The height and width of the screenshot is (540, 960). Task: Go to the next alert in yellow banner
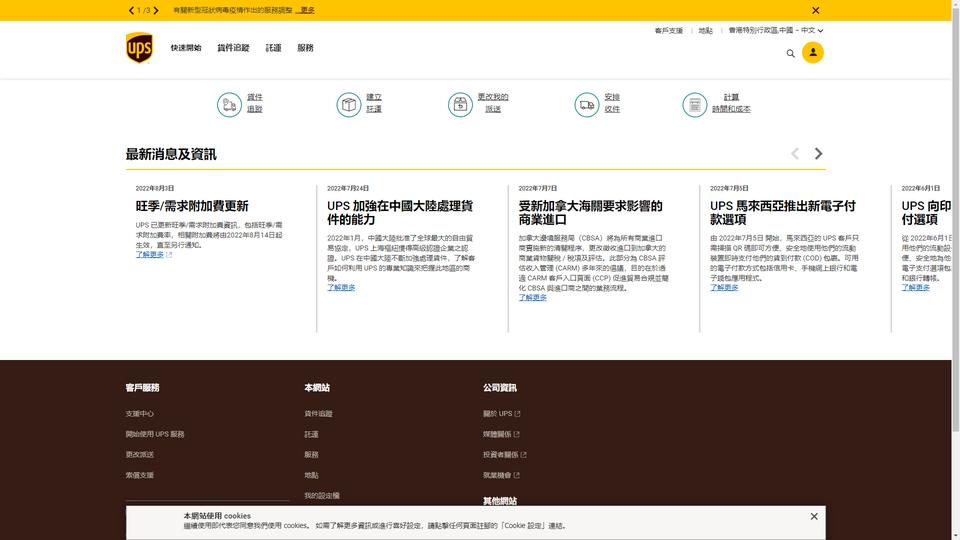[x=156, y=10]
